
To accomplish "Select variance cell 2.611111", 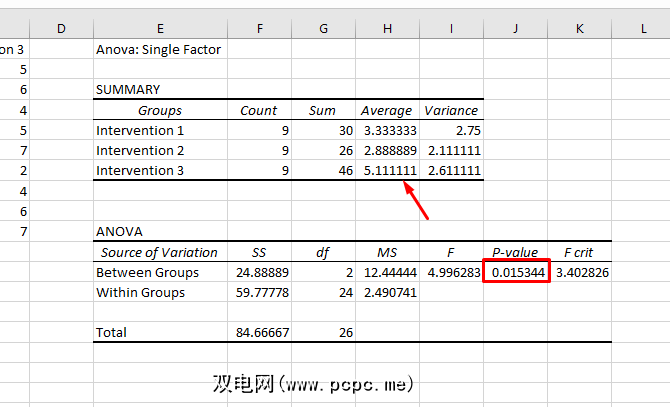I will [451, 170].
